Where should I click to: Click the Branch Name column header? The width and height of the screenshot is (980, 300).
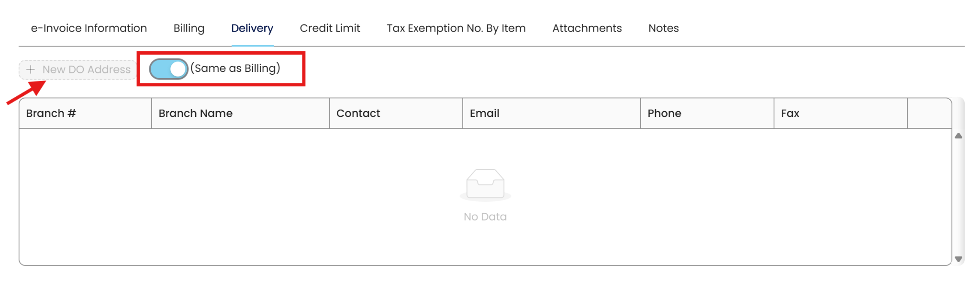click(195, 114)
